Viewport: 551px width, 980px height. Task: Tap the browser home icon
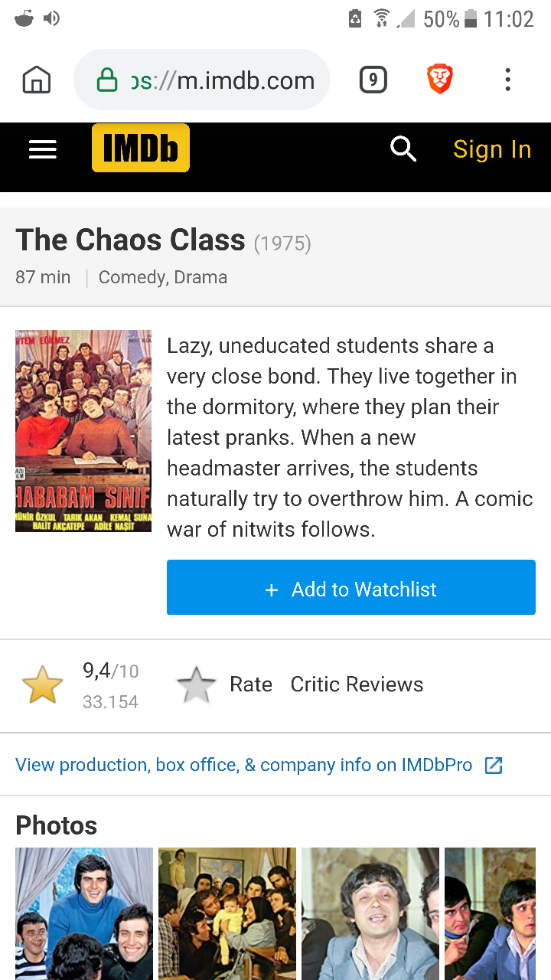(x=37, y=80)
